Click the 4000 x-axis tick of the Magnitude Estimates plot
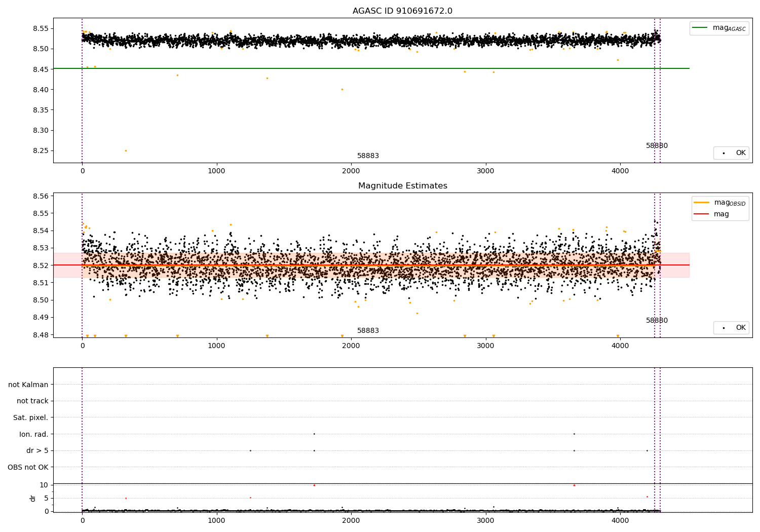This screenshot has height=532, width=760. point(620,346)
